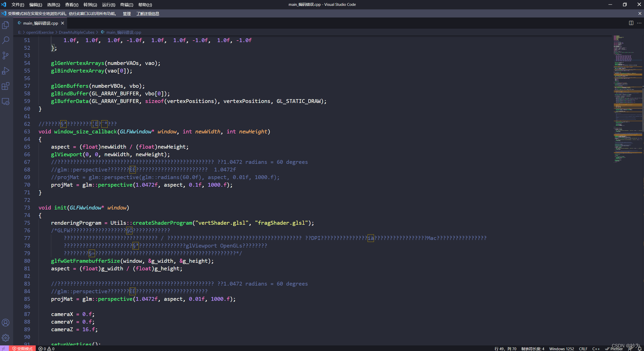Click the Prettier status bar item
This screenshot has height=351, width=644.
tap(614, 349)
